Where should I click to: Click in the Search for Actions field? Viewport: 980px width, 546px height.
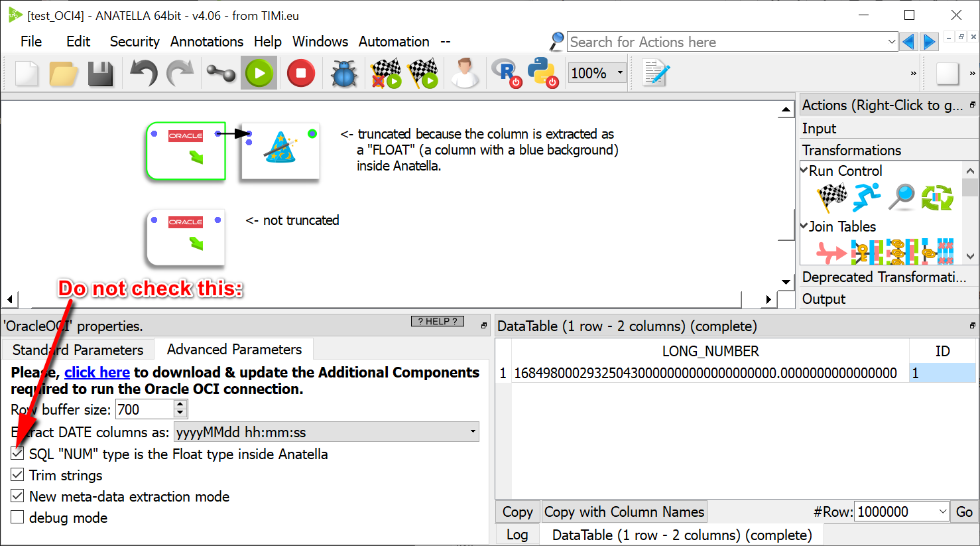pyautogui.click(x=726, y=42)
